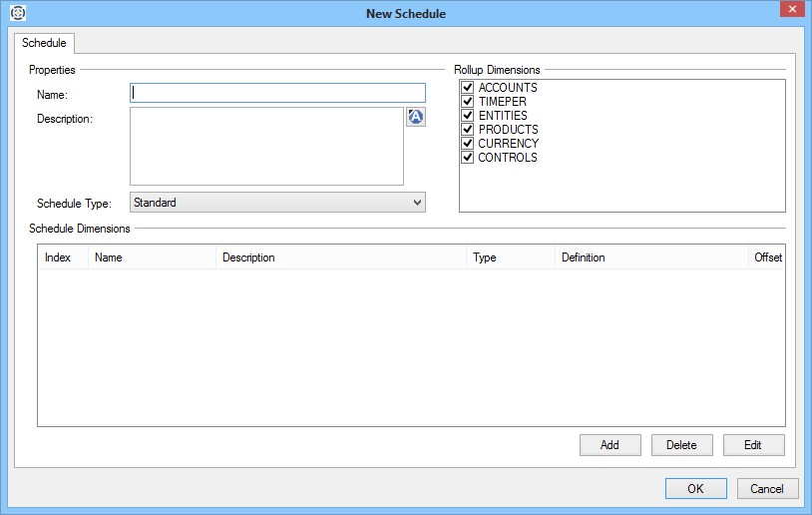
Task: Select the Schedule tab
Action: [x=44, y=43]
